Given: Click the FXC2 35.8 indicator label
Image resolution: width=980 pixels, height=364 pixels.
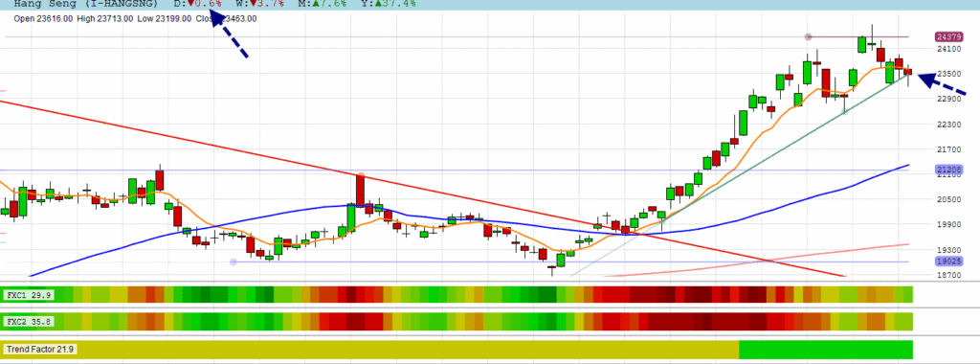Looking at the screenshot, I should point(29,322).
